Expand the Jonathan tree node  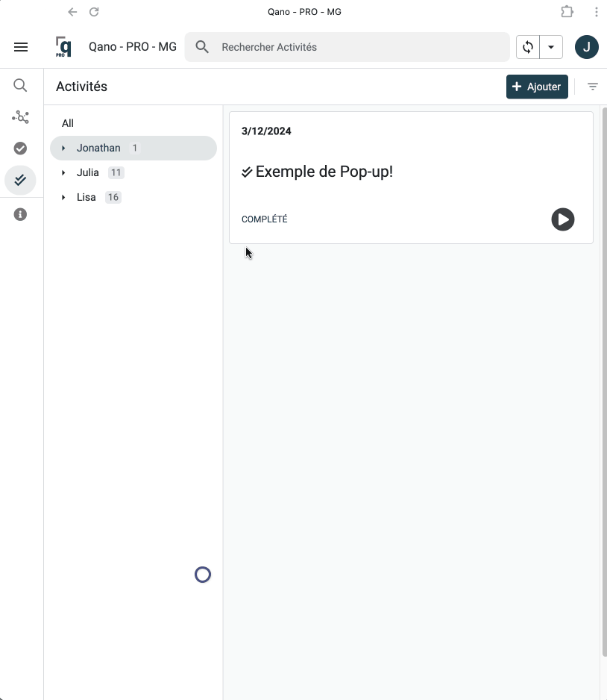[64, 149]
